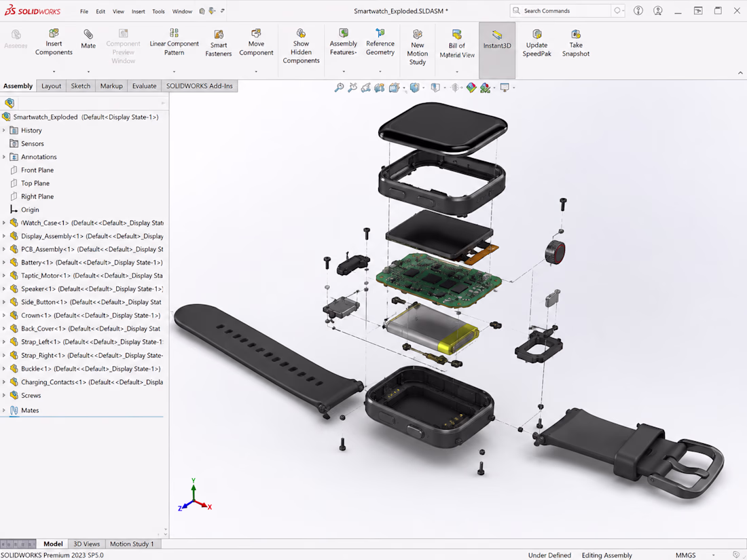Click Show Hidden Components
Viewport: 747px width, 560px height.
(301, 45)
